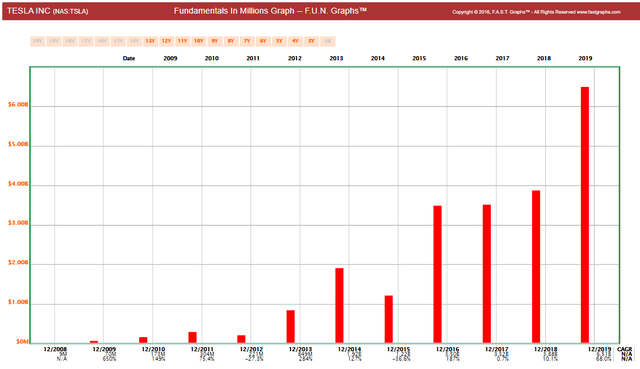The width and height of the screenshot is (640, 369).
Task: Select the 9Y range button
Action: tap(215, 41)
